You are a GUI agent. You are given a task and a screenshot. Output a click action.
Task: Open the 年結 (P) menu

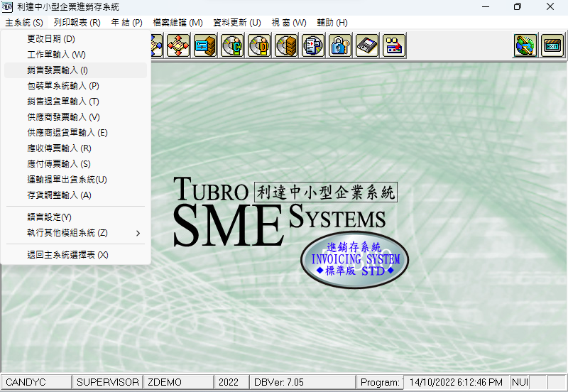pyautogui.click(x=127, y=23)
